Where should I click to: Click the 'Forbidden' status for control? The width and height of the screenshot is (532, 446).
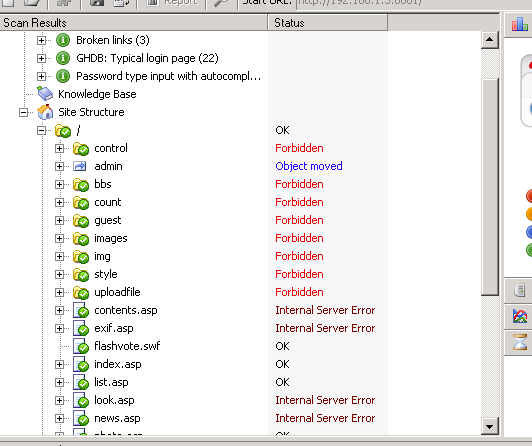299,148
